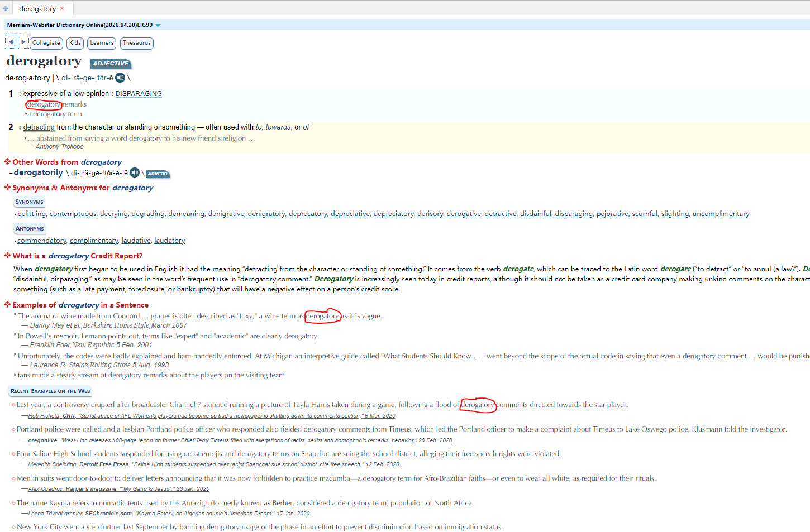Viewport: 810px width, 532px height.
Task: Open the synonym deprecatory
Action: tap(308, 214)
